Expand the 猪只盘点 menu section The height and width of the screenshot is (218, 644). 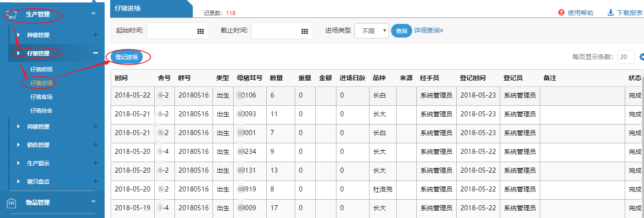(38, 182)
